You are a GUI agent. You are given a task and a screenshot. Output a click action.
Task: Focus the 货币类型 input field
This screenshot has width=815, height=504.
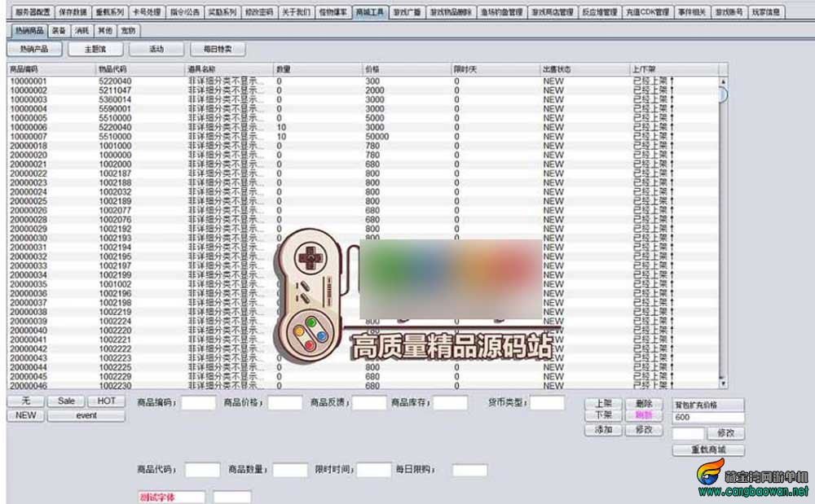(x=547, y=402)
